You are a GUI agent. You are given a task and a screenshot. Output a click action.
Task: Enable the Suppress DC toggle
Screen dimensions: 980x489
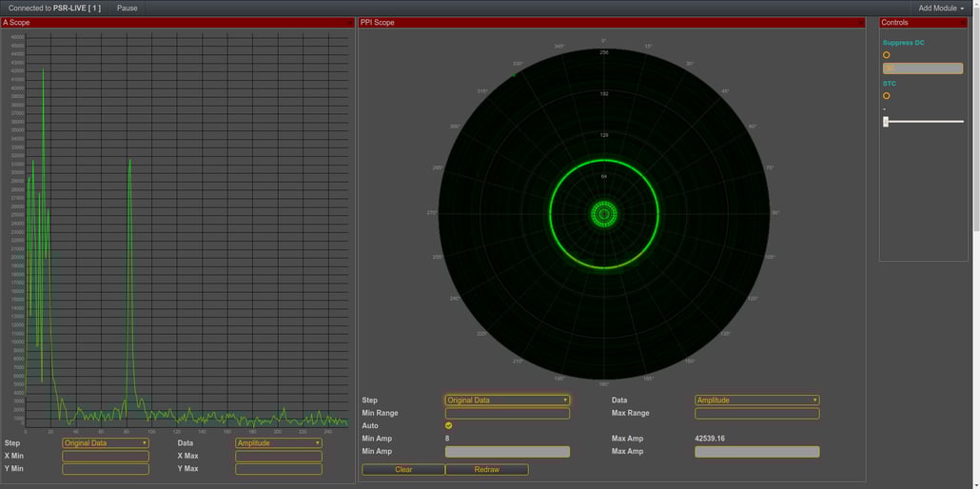coord(887,55)
